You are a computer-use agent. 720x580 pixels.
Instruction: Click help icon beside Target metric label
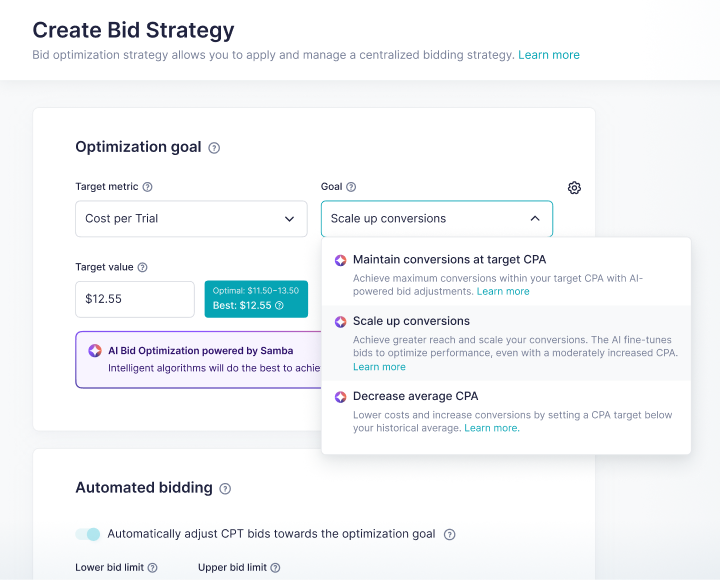point(148,187)
